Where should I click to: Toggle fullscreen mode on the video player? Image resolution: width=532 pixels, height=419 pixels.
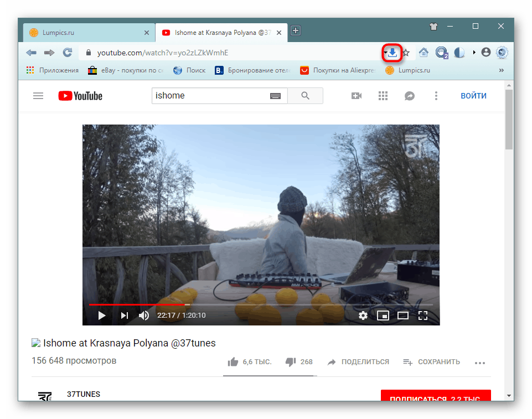point(423,315)
